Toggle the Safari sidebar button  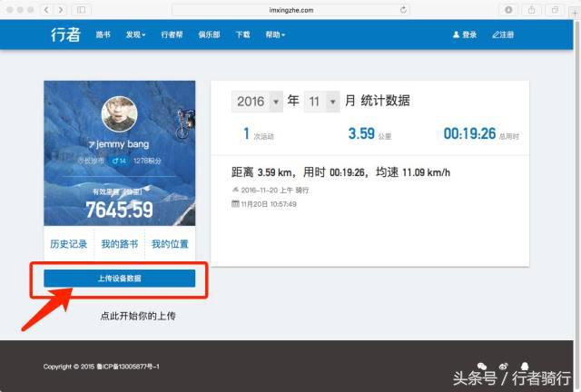pos(81,10)
